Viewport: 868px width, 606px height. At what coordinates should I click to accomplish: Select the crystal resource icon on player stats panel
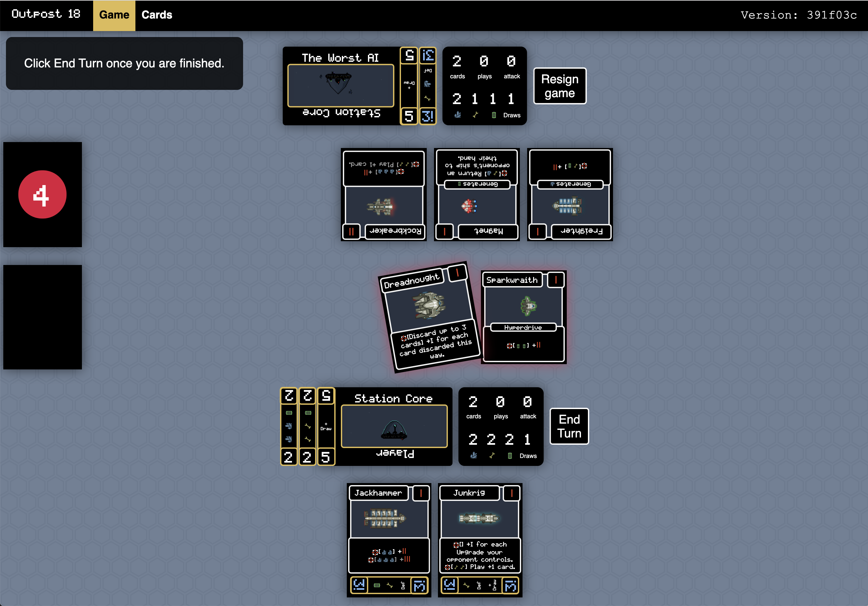coord(474,456)
